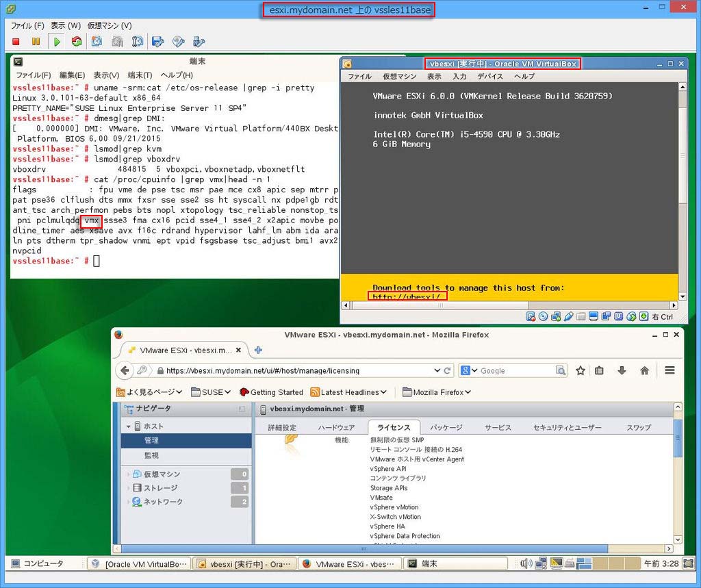Click the USB device connection icon
Viewport: 701px width, 588px height.
click(199, 42)
